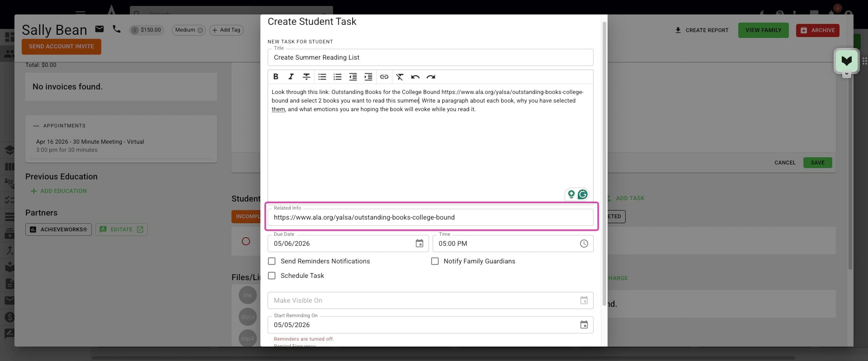Image resolution: width=868 pixels, height=361 pixels.
Task: Click Add Tag chip
Action: pyautogui.click(x=226, y=30)
